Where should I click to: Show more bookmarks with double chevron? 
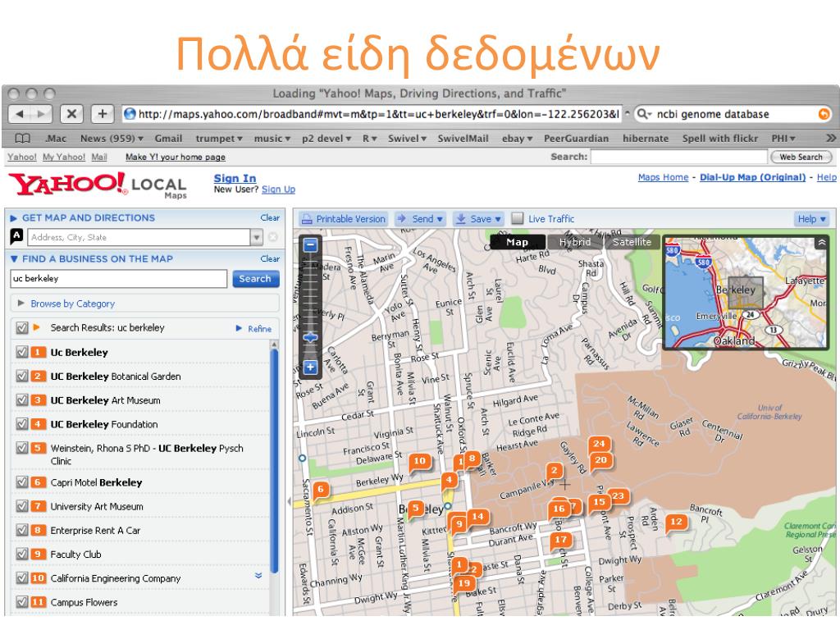pyautogui.click(x=830, y=138)
